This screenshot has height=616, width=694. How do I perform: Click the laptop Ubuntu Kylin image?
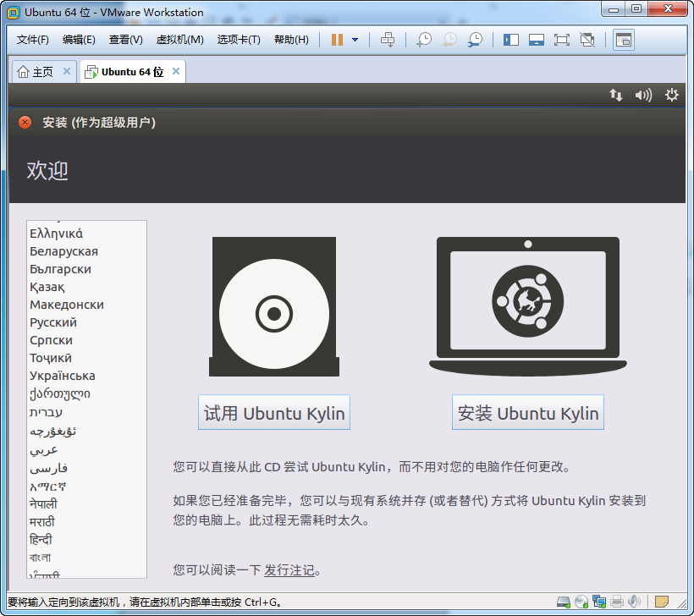(528, 306)
